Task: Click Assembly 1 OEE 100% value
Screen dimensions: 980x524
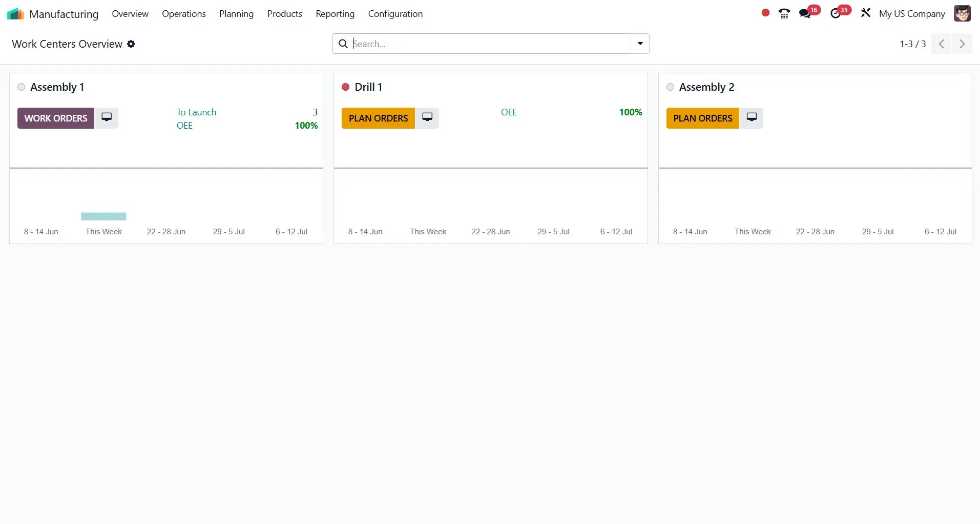Action: point(306,126)
